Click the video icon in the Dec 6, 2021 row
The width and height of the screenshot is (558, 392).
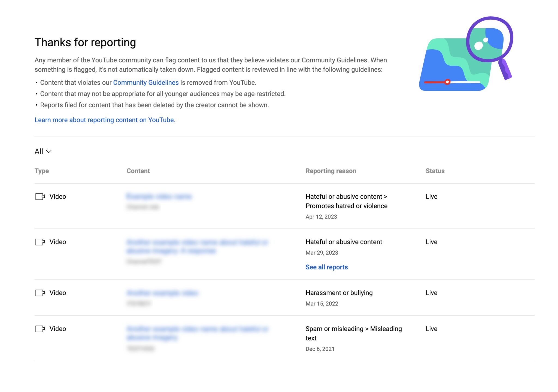click(40, 329)
